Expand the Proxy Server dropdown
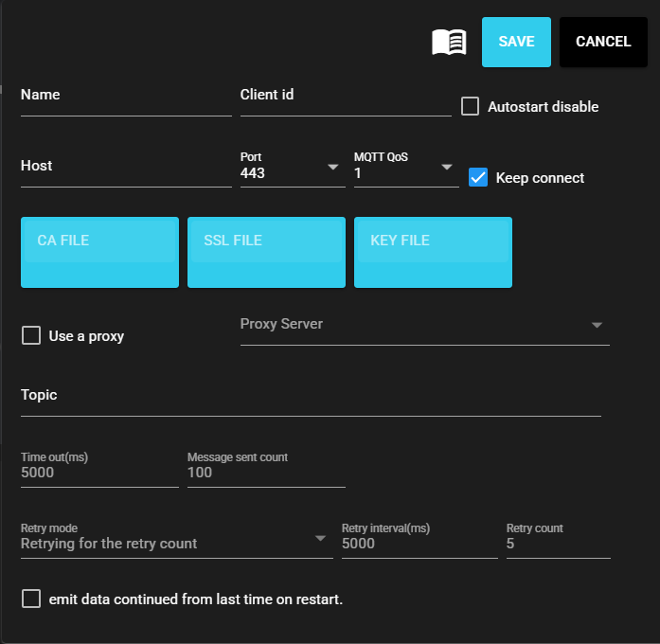This screenshot has width=660, height=644. point(597,325)
